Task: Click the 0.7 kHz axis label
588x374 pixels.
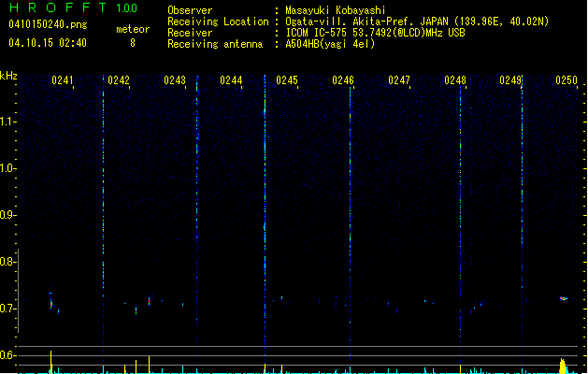Action: point(7,309)
